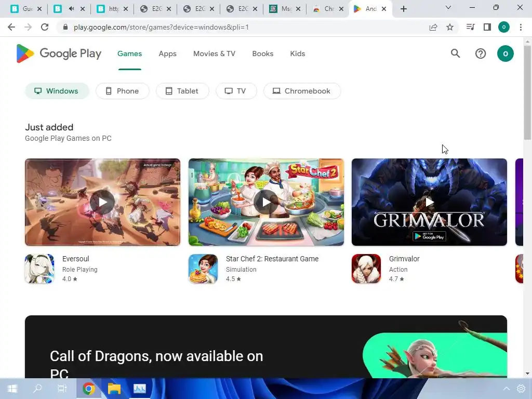Image resolution: width=532 pixels, height=399 pixels.
Task: Open the Books tab
Action: [262, 54]
